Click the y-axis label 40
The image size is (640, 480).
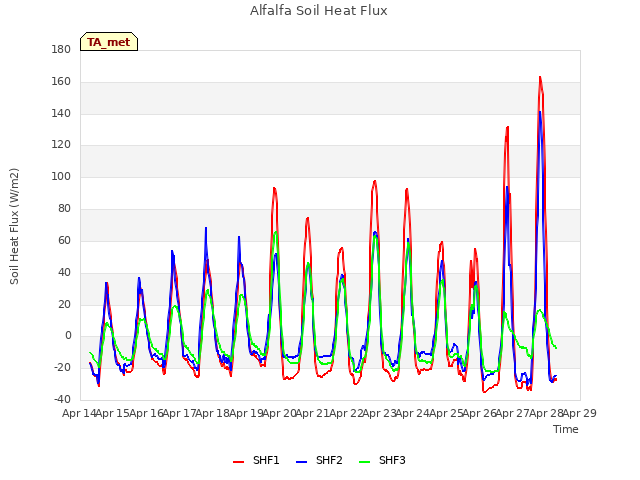(64, 272)
